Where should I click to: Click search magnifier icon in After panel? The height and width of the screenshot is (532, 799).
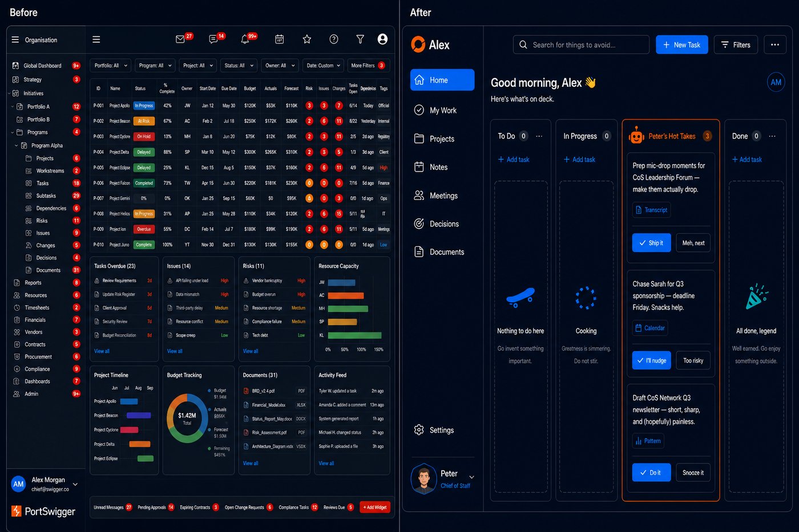tap(523, 44)
